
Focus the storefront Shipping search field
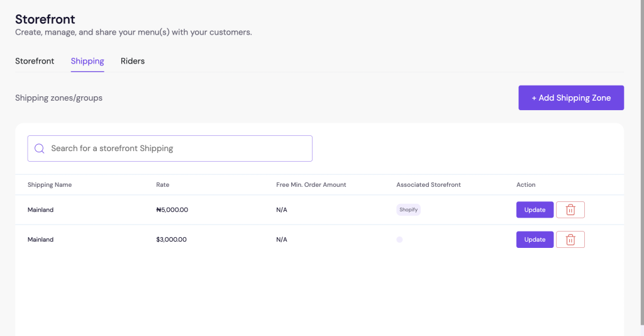(x=176, y=148)
